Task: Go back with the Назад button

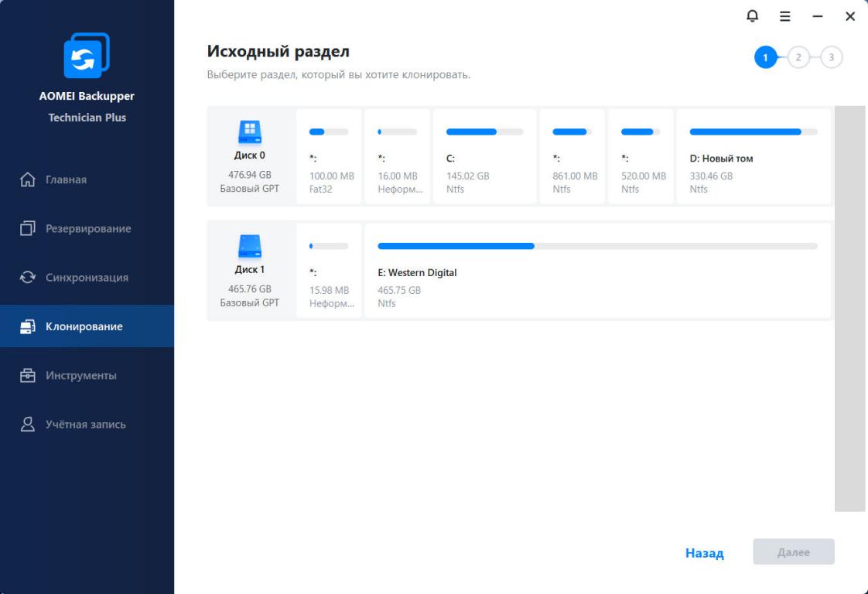Action: (x=704, y=553)
